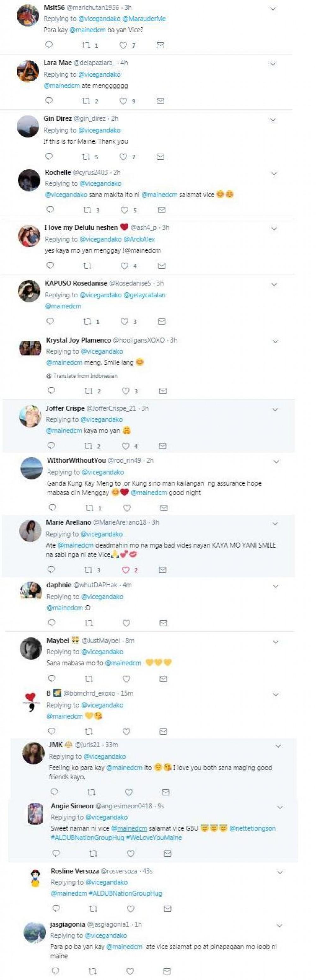The height and width of the screenshot is (980, 316).
Task: Retweet Lara Mae's tweet
Action: coord(86,101)
